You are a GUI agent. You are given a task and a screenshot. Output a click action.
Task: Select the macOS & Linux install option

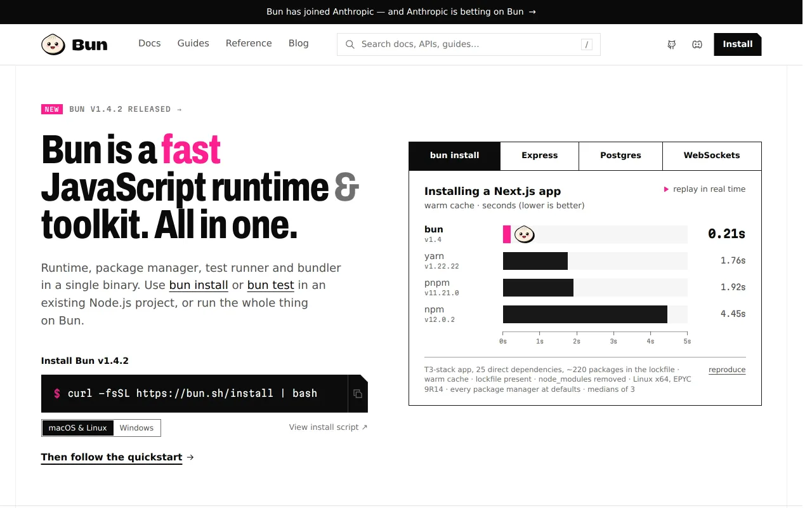(78, 428)
